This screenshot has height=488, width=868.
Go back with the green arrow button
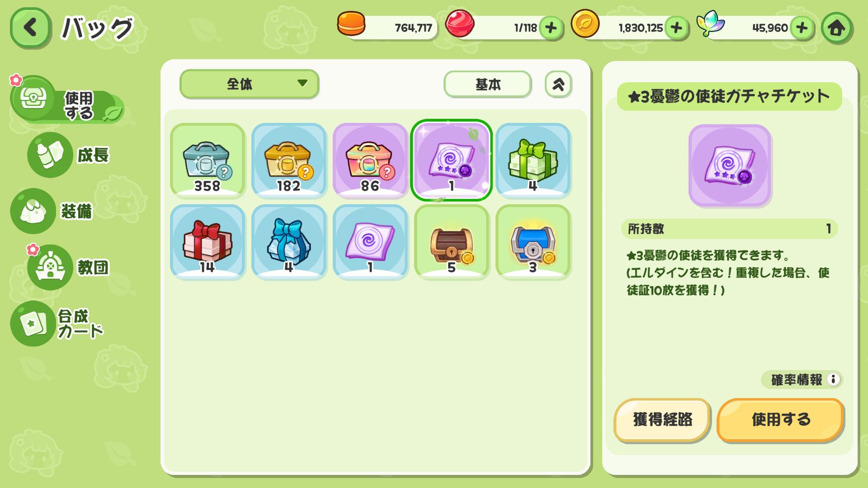point(30,28)
